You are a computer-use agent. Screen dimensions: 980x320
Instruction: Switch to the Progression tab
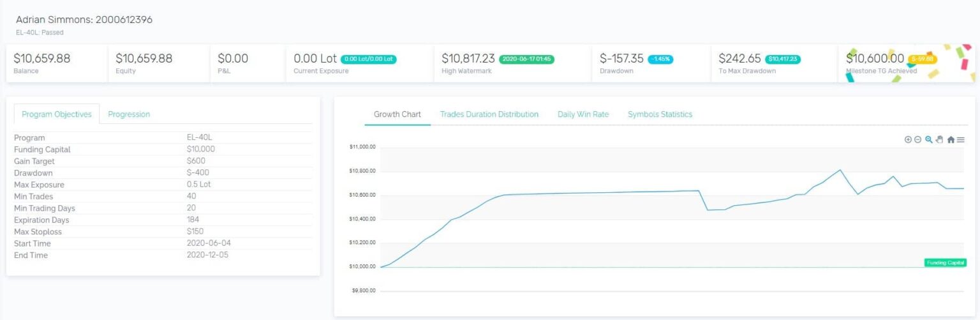coord(129,114)
